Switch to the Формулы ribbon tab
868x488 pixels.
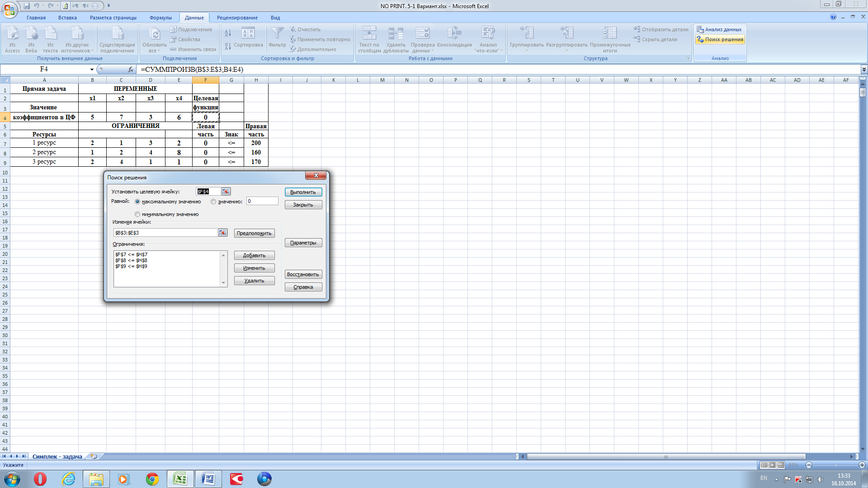point(160,18)
